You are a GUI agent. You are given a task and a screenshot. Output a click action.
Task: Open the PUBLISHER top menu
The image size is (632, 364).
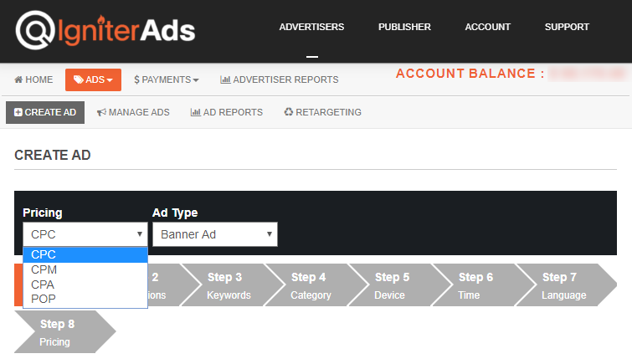tap(404, 27)
